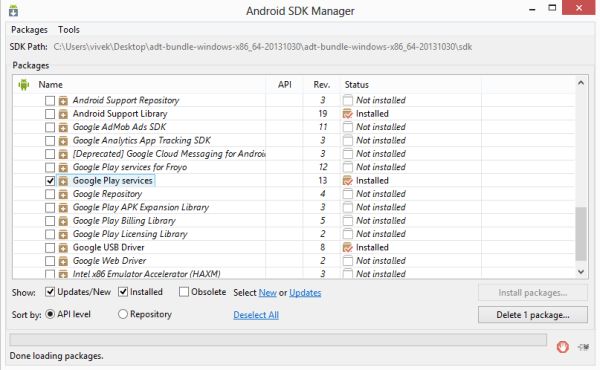This screenshot has height=370, width=600.
Task: Click the package icon beside Google Web Driver
Action: point(63,261)
